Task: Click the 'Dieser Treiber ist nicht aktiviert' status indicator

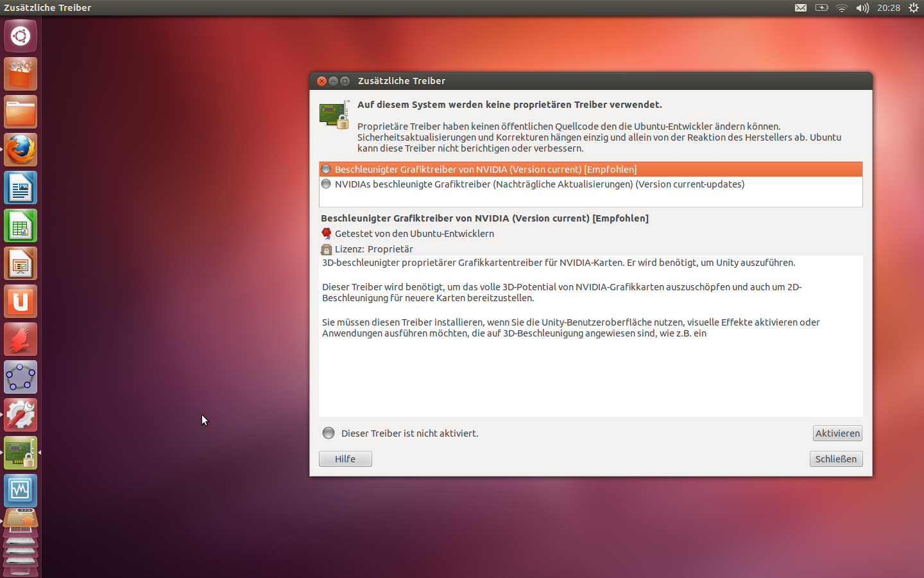Action: coord(329,433)
